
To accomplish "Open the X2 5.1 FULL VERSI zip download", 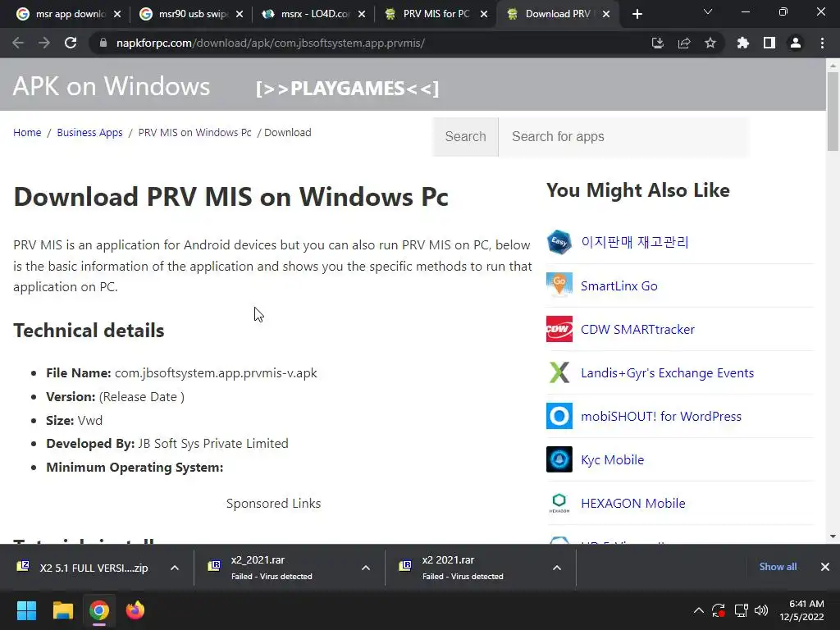I will tap(83, 568).
